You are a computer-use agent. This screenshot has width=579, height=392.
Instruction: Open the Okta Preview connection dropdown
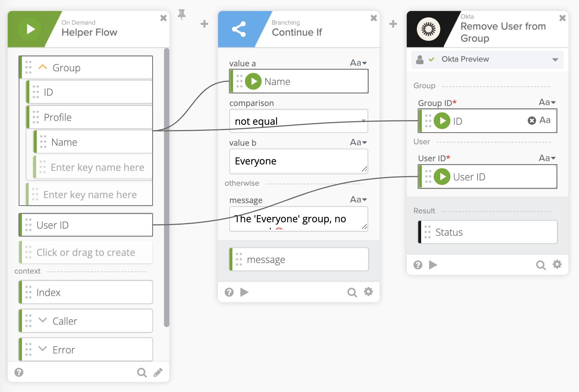tap(555, 59)
